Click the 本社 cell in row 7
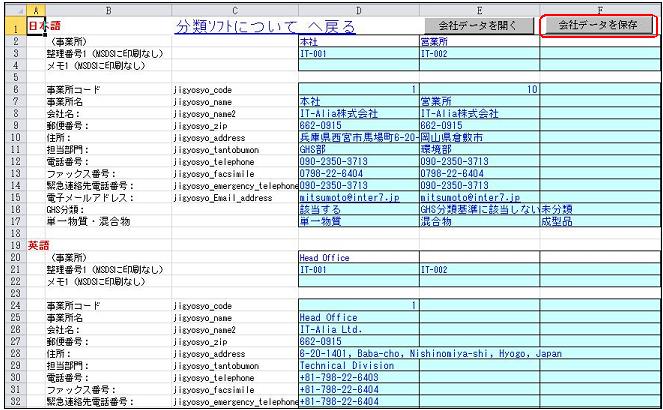Screen dimensions: 663x410 tap(359, 101)
